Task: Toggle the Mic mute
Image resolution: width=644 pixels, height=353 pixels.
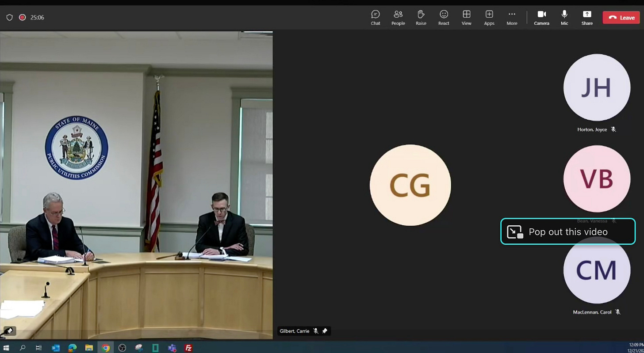Action: click(x=564, y=18)
